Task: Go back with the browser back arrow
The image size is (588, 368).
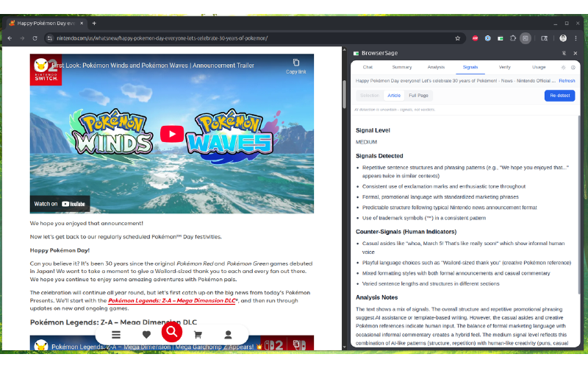Action: 10,38
